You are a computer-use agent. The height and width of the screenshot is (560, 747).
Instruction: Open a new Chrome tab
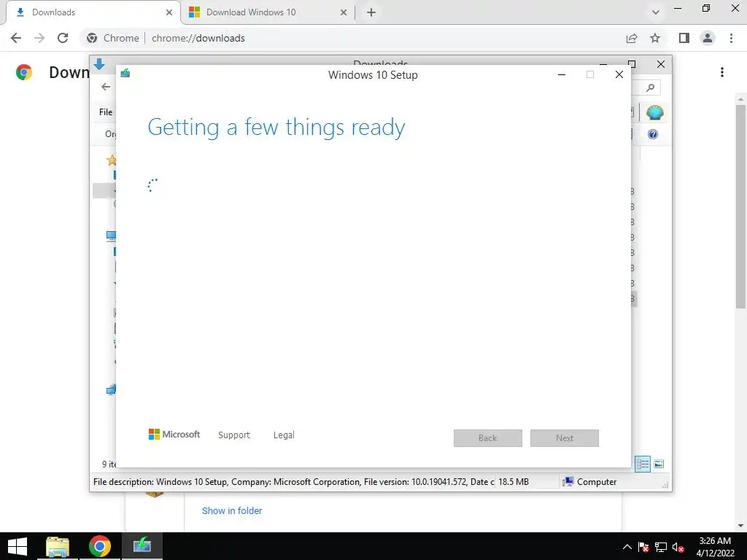click(371, 12)
